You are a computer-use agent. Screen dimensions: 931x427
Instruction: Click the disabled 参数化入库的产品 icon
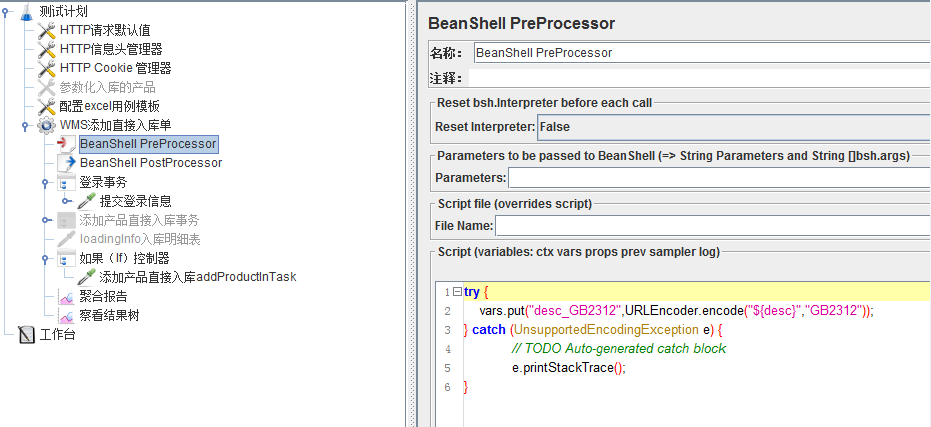coord(46,87)
